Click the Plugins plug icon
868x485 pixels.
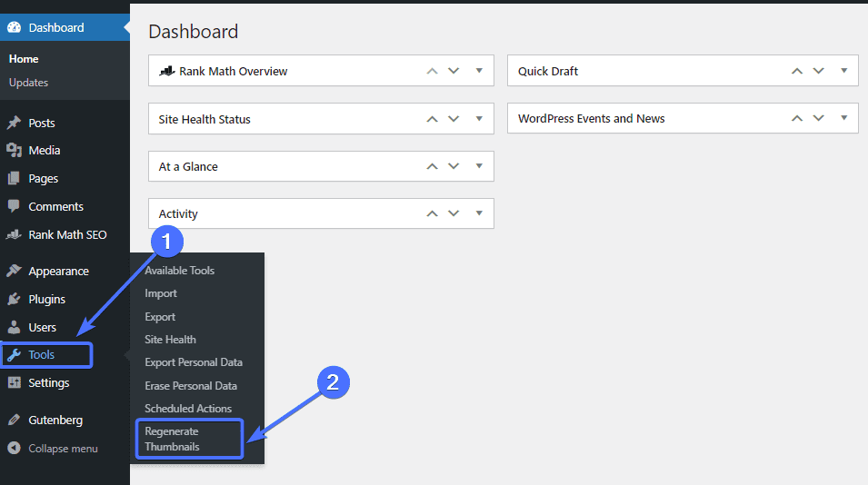[x=14, y=299]
